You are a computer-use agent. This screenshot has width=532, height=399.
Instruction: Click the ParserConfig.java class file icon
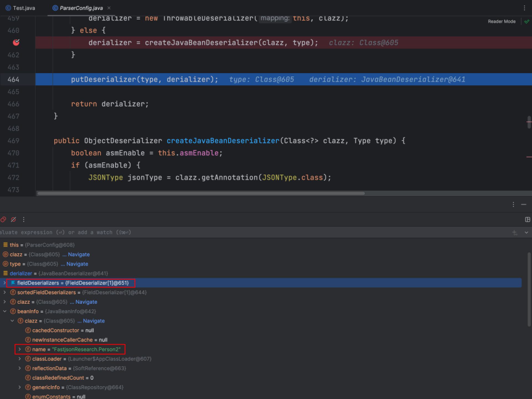(55, 8)
